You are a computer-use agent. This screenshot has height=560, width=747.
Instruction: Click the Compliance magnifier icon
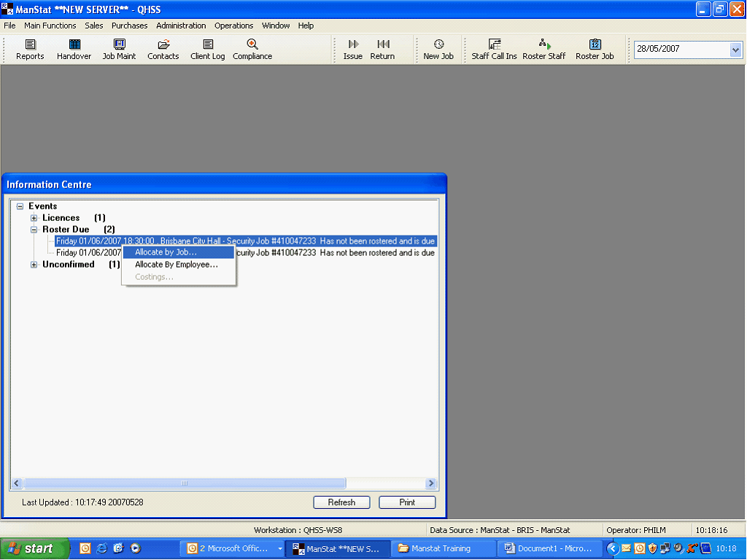point(252,45)
